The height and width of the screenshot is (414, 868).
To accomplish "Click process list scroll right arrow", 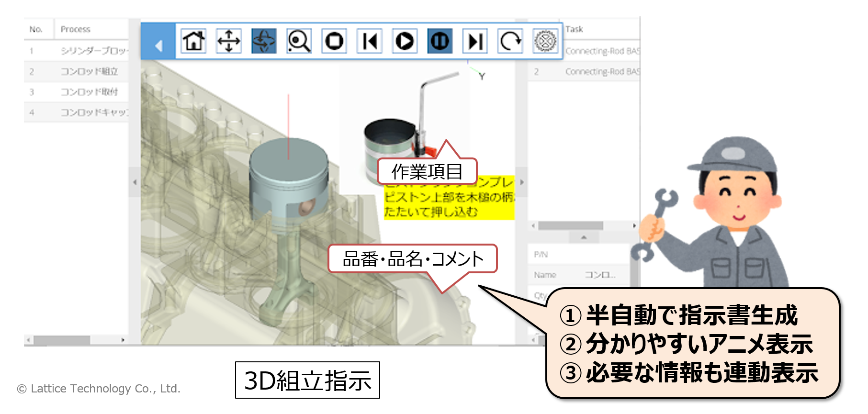I will click(x=123, y=340).
